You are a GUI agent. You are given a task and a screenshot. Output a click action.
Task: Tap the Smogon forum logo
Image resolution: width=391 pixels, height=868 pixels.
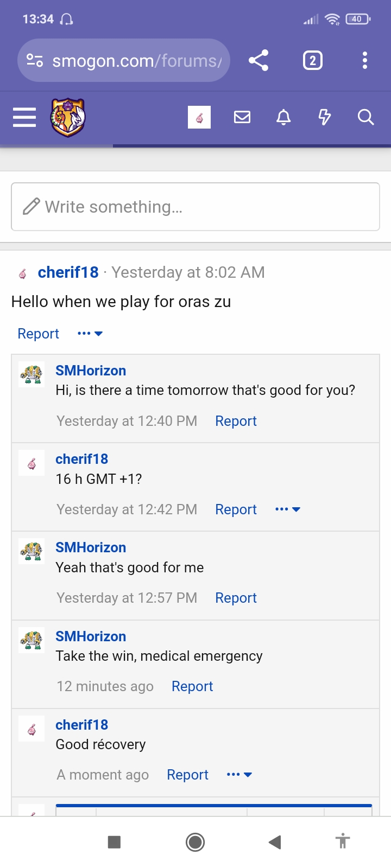68,117
